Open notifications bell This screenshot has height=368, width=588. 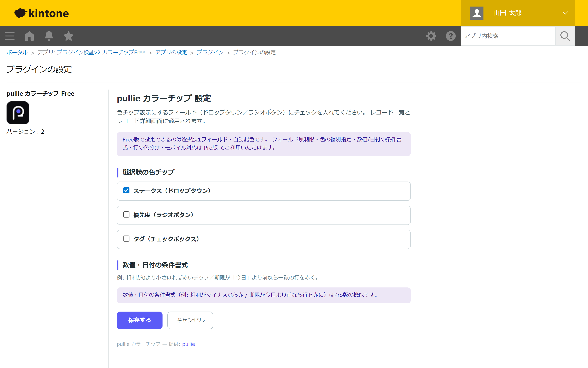(x=49, y=36)
